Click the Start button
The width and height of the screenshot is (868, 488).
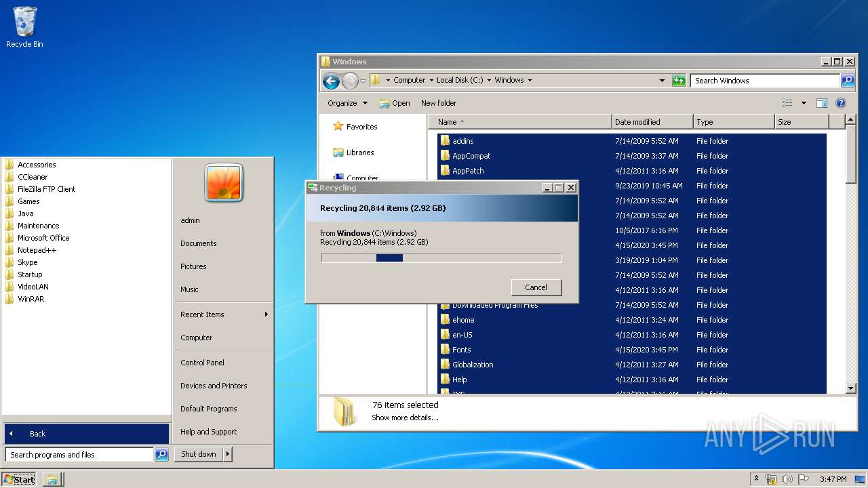pyautogui.click(x=19, y=479)
